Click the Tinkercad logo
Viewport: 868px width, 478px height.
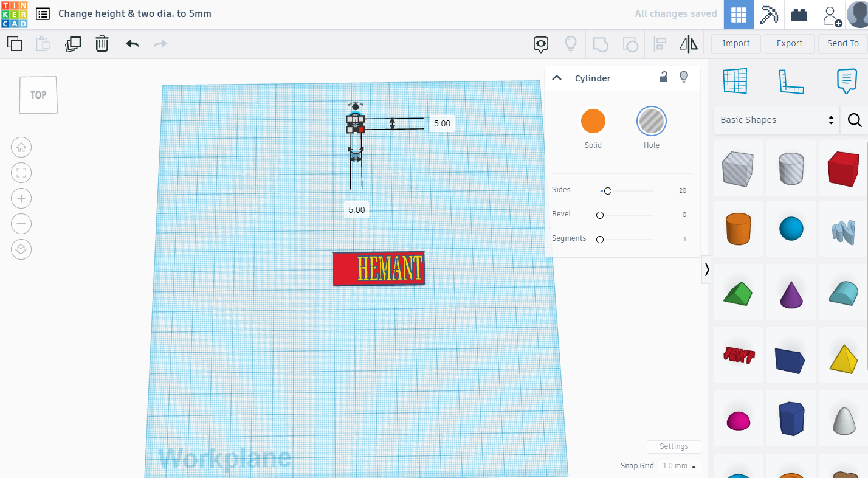click(x=14, y=14)
